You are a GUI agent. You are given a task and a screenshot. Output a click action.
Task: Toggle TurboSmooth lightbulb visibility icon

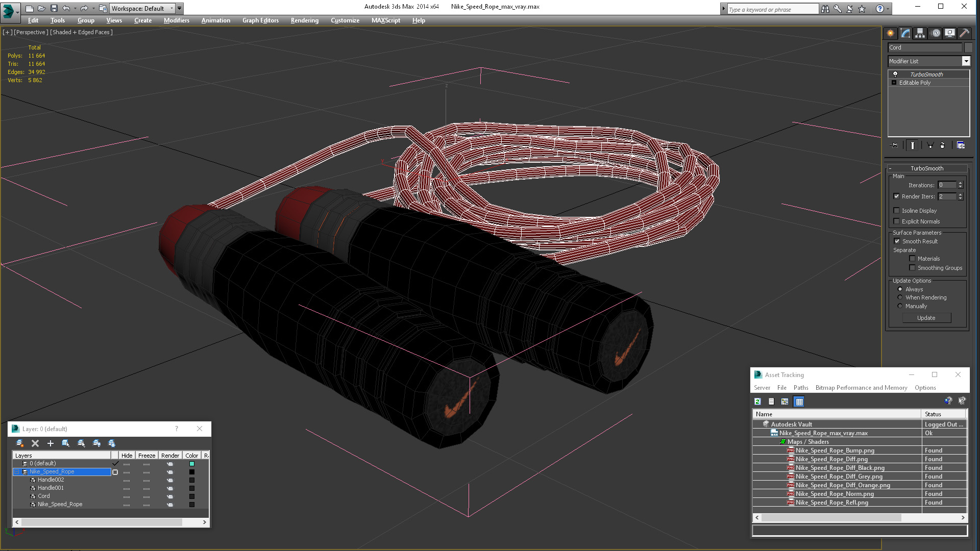pos(895,74)
